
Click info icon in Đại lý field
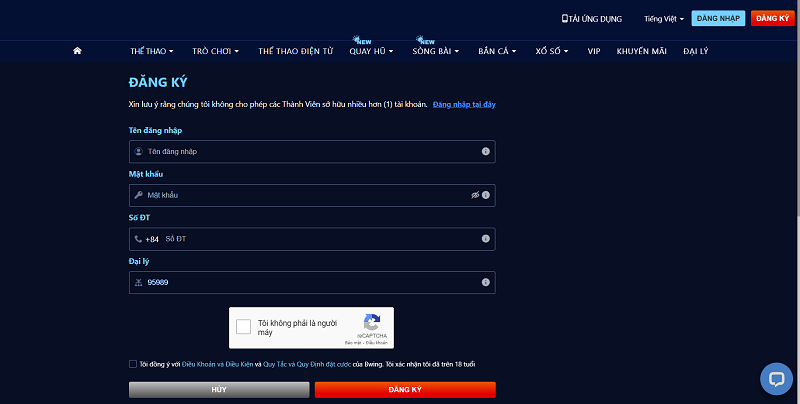(485, 283)
